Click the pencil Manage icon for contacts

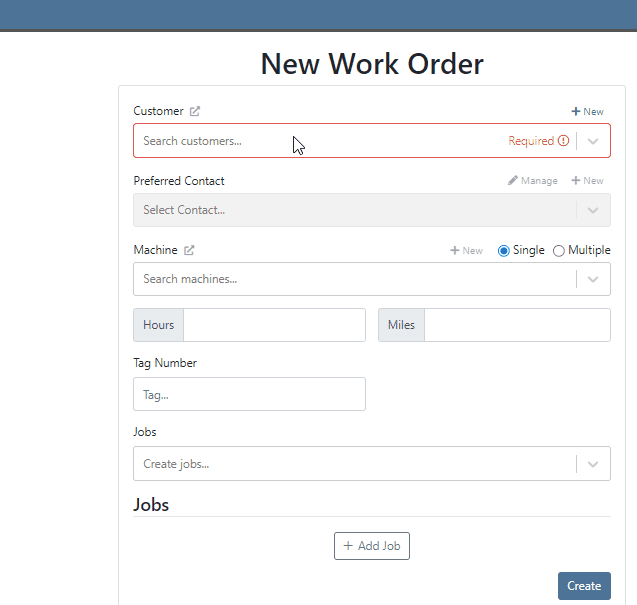513,180
